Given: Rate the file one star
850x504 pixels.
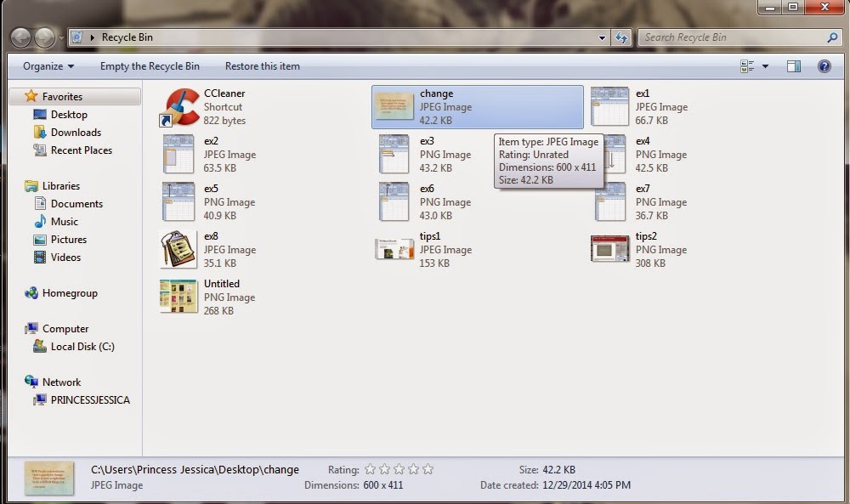Looking at the screenshot, I should click(371, 469).
